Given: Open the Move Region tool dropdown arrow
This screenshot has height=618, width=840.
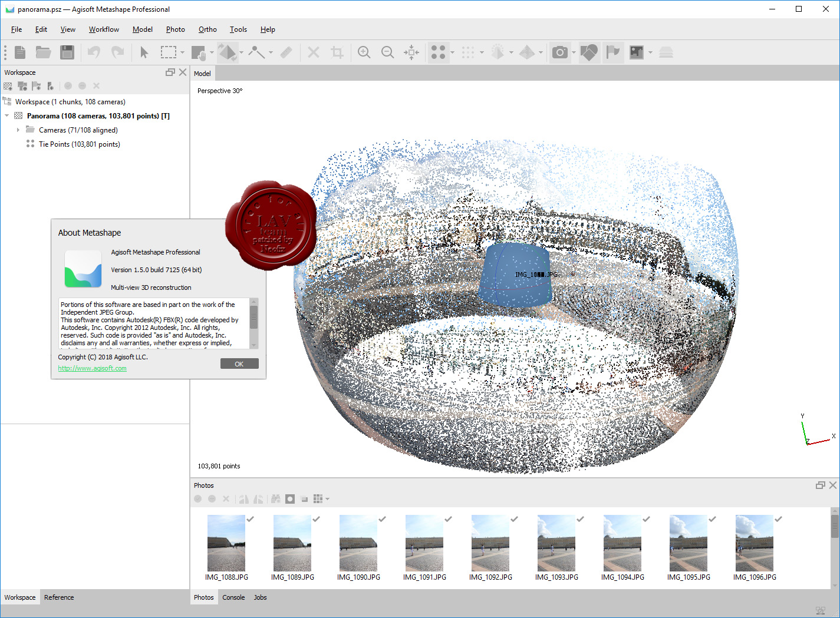Looking at the screenshot, I should click(212, 52).
